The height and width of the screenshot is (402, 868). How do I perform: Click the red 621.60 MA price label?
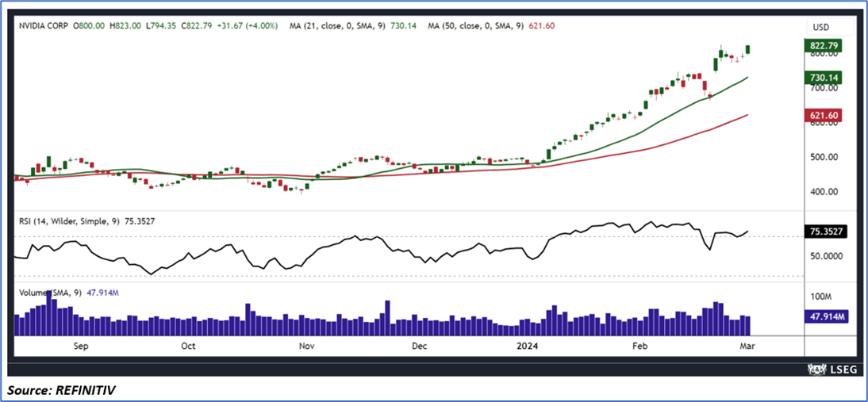click(821, 114)
